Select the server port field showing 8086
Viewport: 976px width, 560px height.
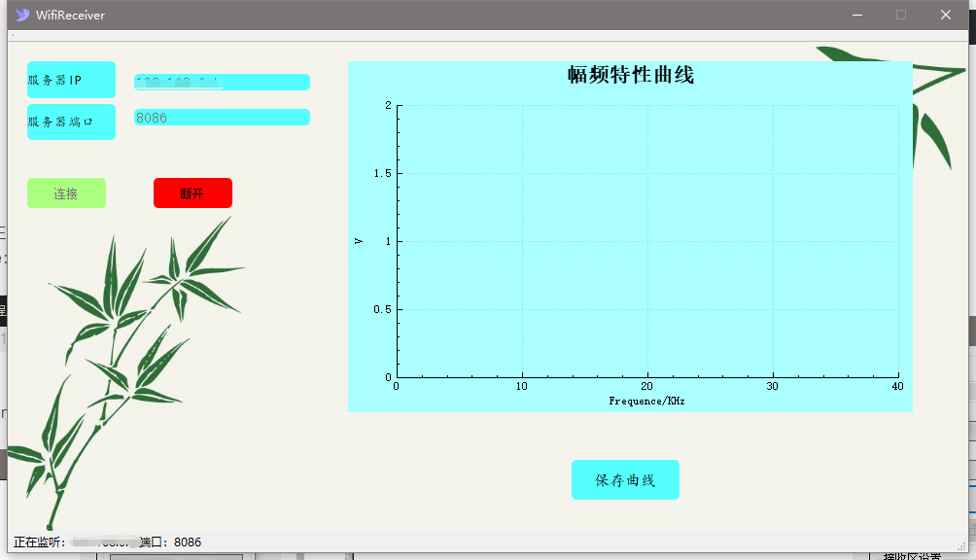[222, 117]
